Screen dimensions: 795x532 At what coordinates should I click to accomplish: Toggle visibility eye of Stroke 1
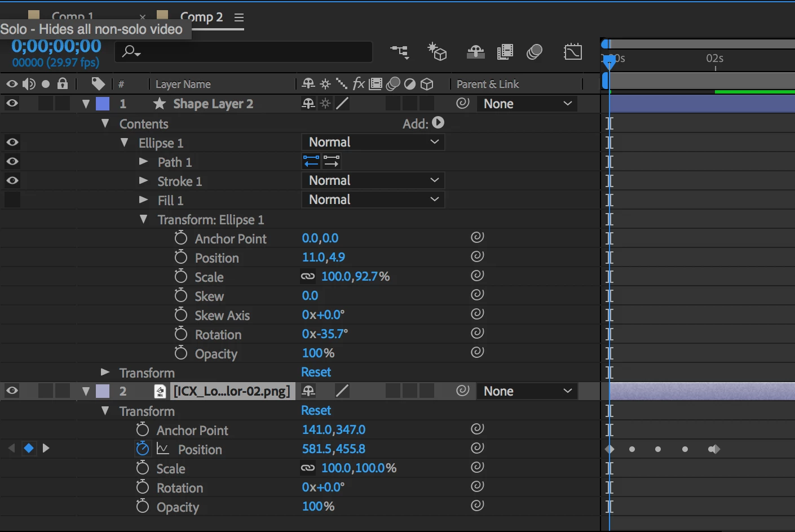[12, 180]
